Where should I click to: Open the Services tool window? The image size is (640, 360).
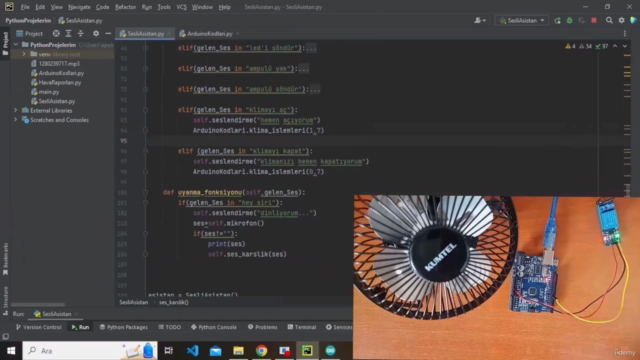[339, 327]
